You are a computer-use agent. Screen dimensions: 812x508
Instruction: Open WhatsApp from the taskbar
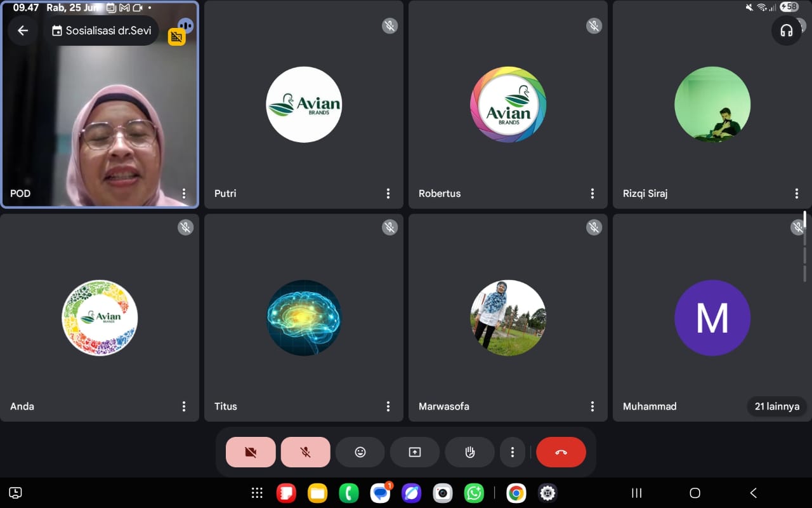(x=474, y=493)
